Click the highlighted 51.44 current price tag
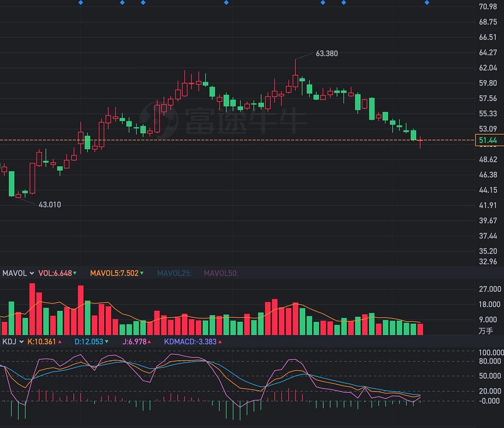The height and width of the screenshot is (428, 504). [x=487, y=141]
